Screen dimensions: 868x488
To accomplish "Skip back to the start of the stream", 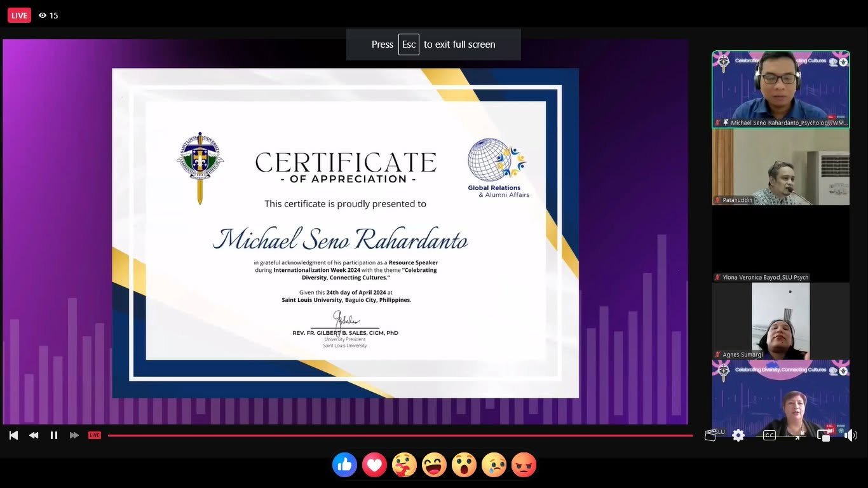I will [13, 435].
